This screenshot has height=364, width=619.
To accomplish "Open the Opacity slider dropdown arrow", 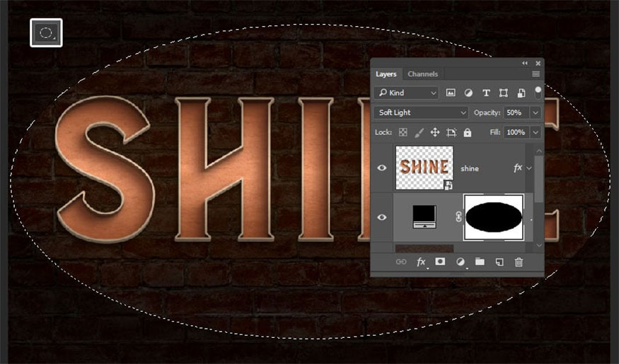I will tap(535, 112).
